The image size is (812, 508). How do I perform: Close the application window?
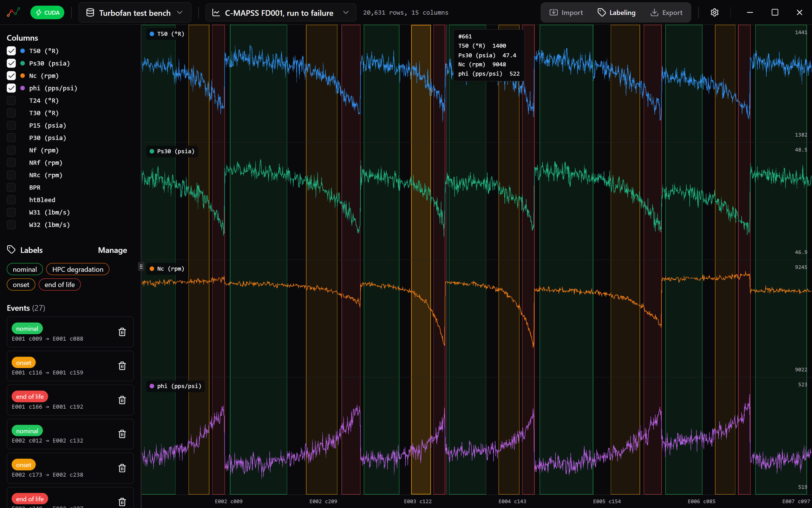800,12
